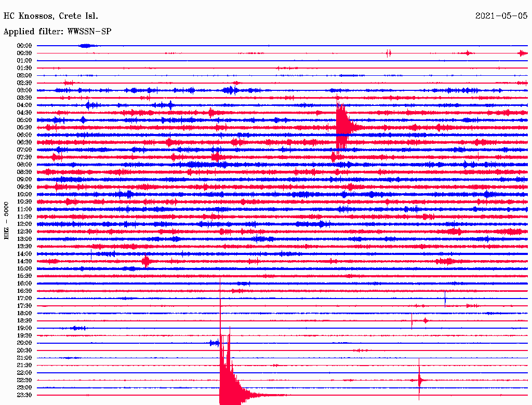The image size is (532, 405).
Task: Select the 22:00 time label
Action: pyautogui.click(x=24, y=372)
